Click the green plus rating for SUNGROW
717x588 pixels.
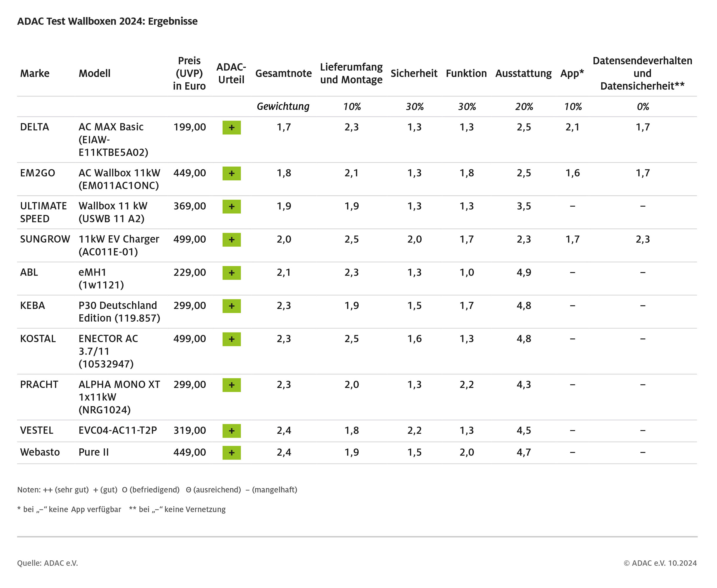tap(232, 240)
